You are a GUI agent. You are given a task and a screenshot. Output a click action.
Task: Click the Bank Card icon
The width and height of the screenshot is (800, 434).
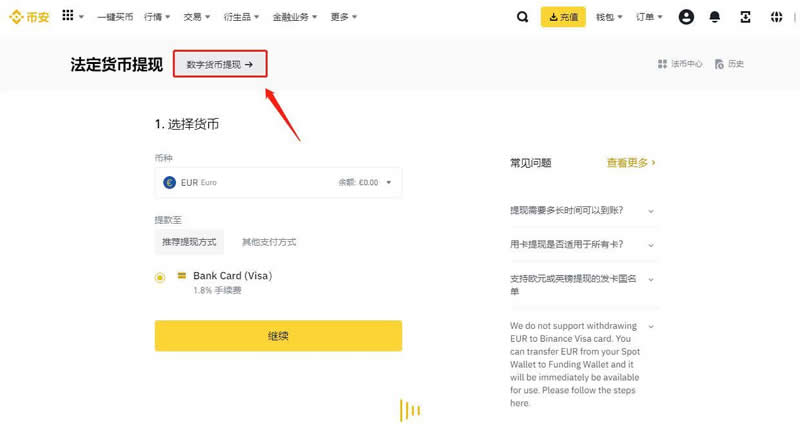pos(182,275)
